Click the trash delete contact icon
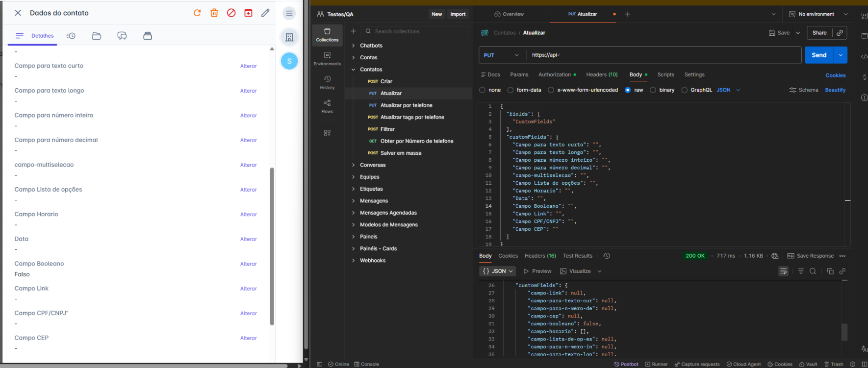The width and height of the screenshot is (868, 368). [x=214, y=13]
